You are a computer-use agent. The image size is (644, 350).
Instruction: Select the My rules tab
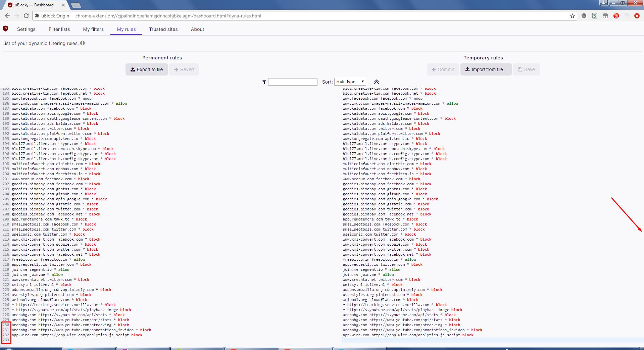coord(126,29)
